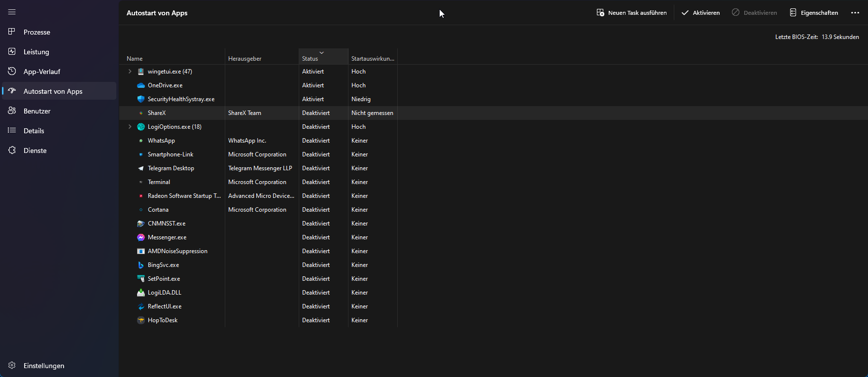This screenshot has height=377, width=868.
Task: Open Einstellungen at sidebar bottom
Action: (59, 366)
